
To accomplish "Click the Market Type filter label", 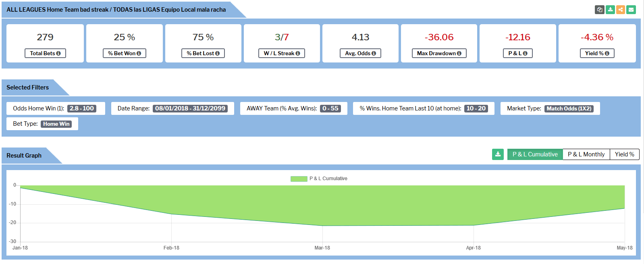I will click(x=524, y=108).
